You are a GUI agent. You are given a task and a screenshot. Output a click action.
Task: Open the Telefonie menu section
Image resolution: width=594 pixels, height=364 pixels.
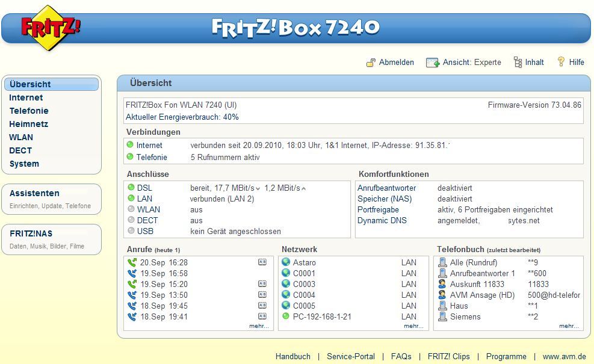tap(29, 111)
